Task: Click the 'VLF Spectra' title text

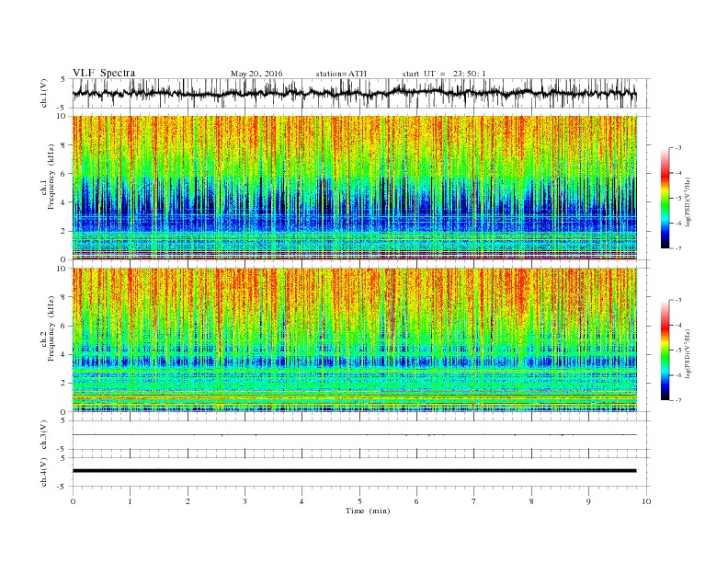Action: [x=104, y=73]
